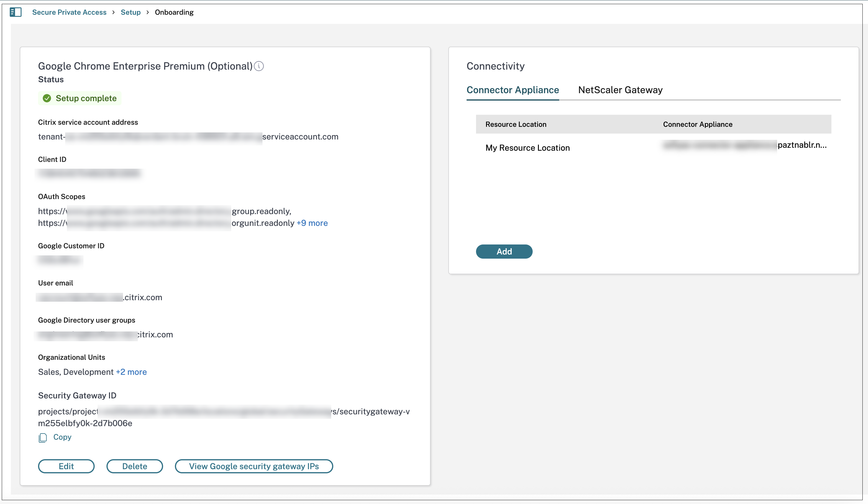
Task: Click the Setup complete status text
Action: [x=86, y=98]
